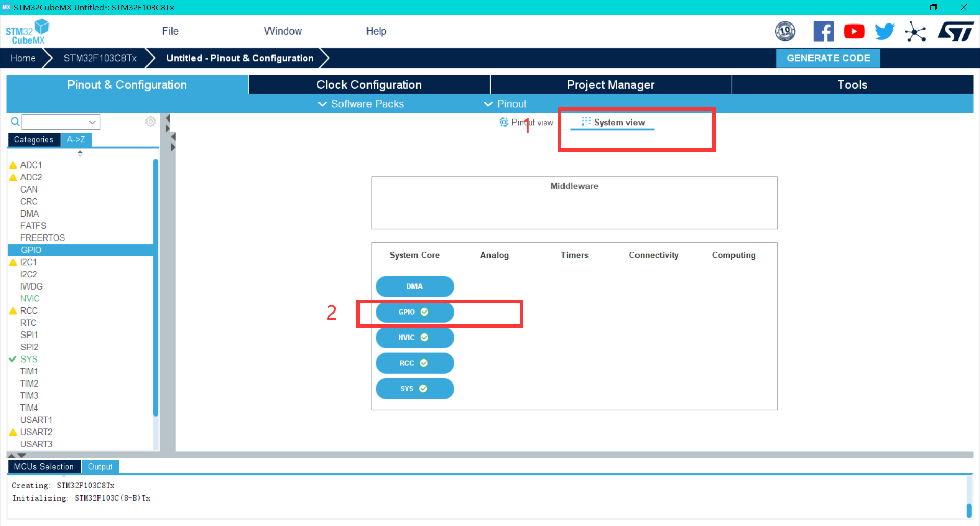
Task: Open MCUs Selection tab
Action: tap(44, 467)
